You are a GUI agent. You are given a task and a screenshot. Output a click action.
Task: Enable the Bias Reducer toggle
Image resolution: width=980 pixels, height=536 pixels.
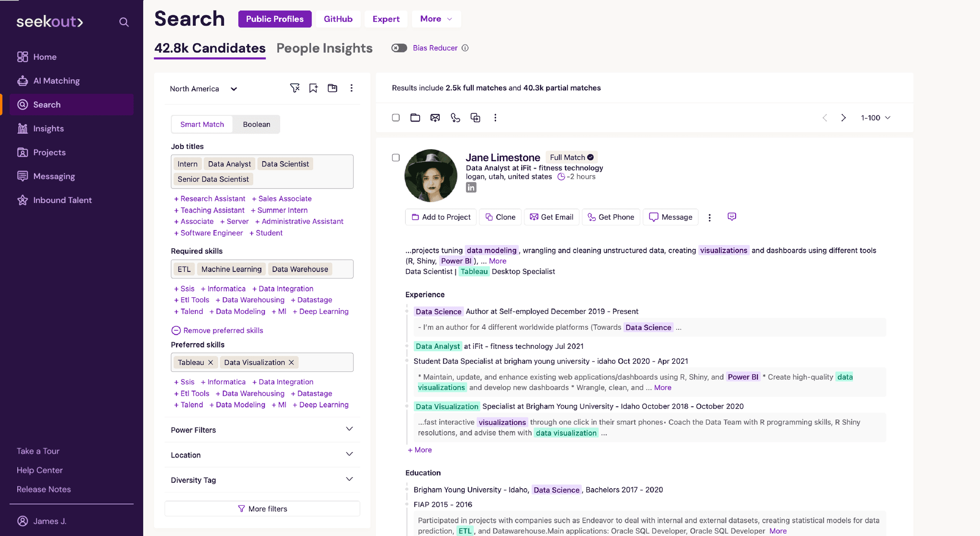tap(399, 48)
